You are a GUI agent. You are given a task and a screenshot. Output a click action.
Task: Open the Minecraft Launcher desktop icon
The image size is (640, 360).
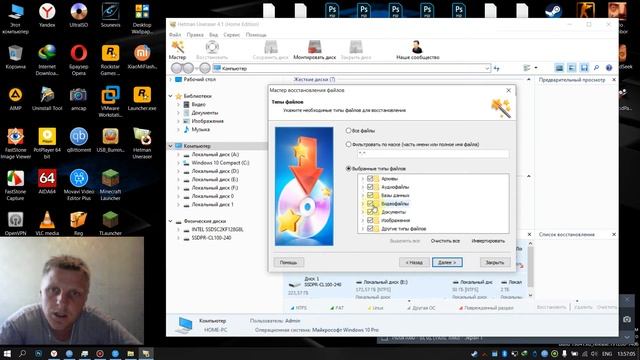pyautogui.click(x=110, y=184)
